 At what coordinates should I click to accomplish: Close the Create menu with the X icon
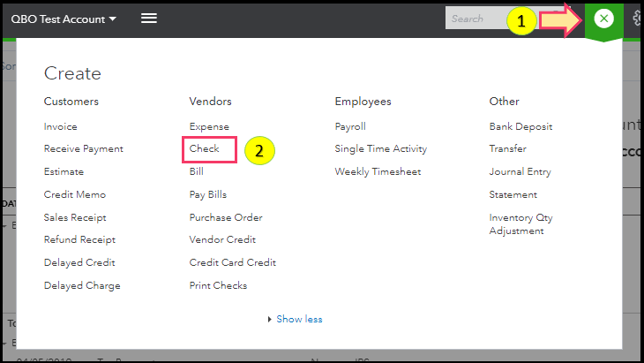[x=603, y=19]
